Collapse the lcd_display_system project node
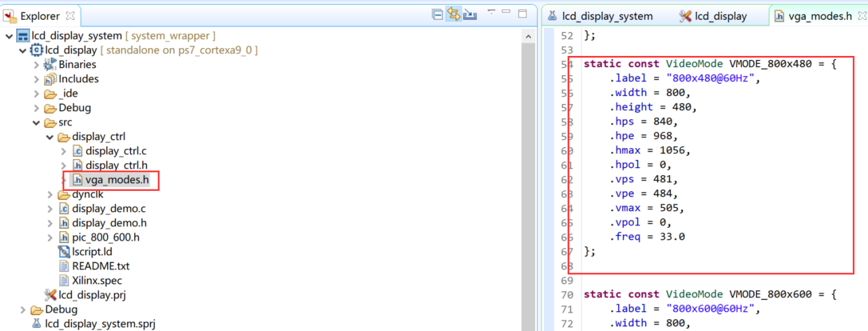 (9, 36)
